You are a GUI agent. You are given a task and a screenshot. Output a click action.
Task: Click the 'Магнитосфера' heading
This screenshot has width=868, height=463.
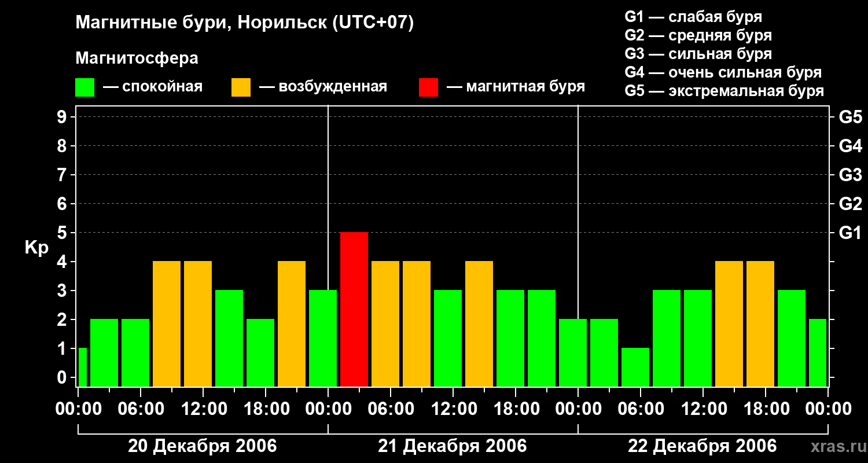[137, 58]
